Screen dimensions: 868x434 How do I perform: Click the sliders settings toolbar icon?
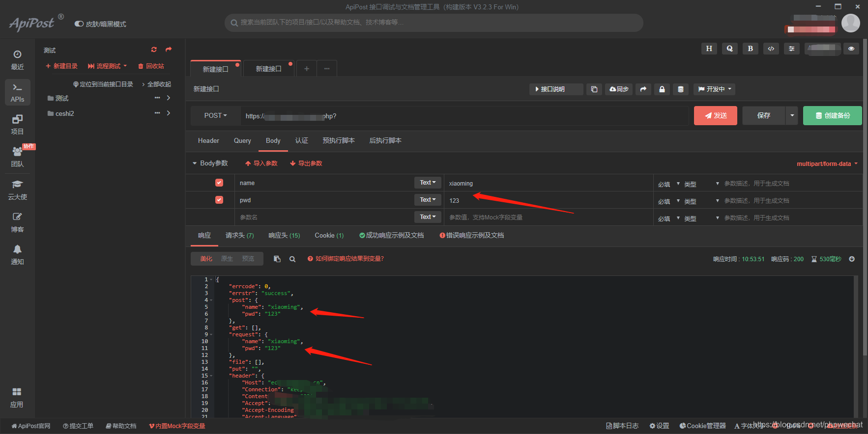tap(791, 49)
